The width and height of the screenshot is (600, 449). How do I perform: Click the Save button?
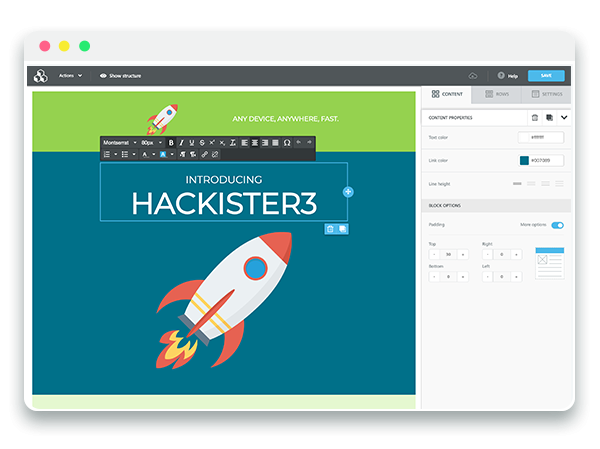pos(545,75)
